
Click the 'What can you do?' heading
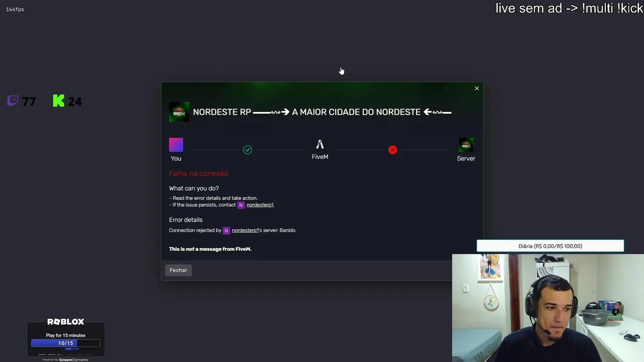click(x=194, y=188)
